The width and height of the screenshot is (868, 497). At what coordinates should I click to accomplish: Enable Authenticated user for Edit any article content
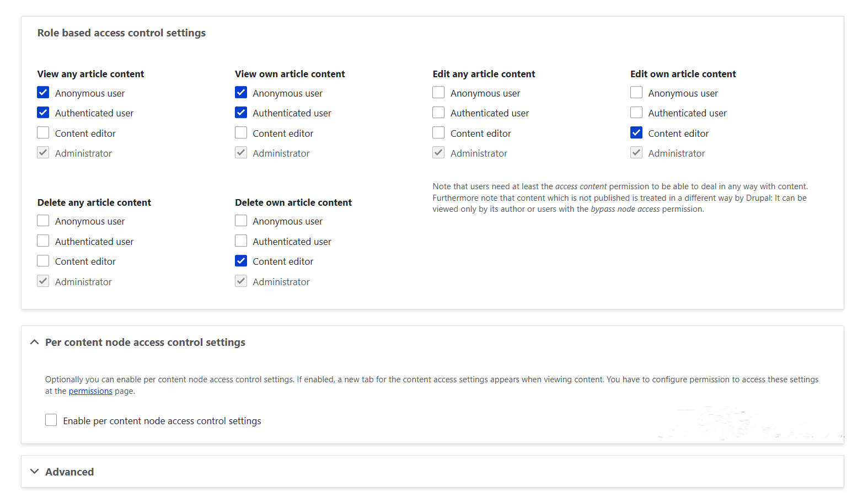(x=438, y=113)
